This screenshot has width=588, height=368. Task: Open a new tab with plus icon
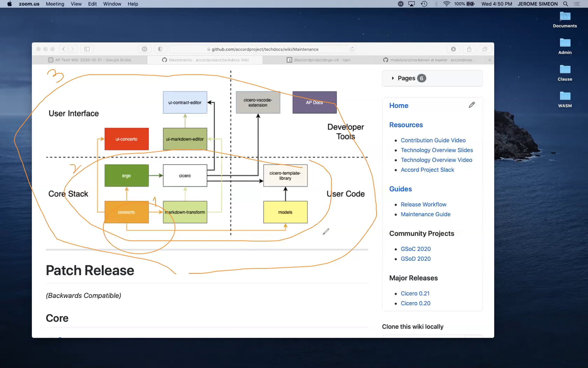(490, 60)
